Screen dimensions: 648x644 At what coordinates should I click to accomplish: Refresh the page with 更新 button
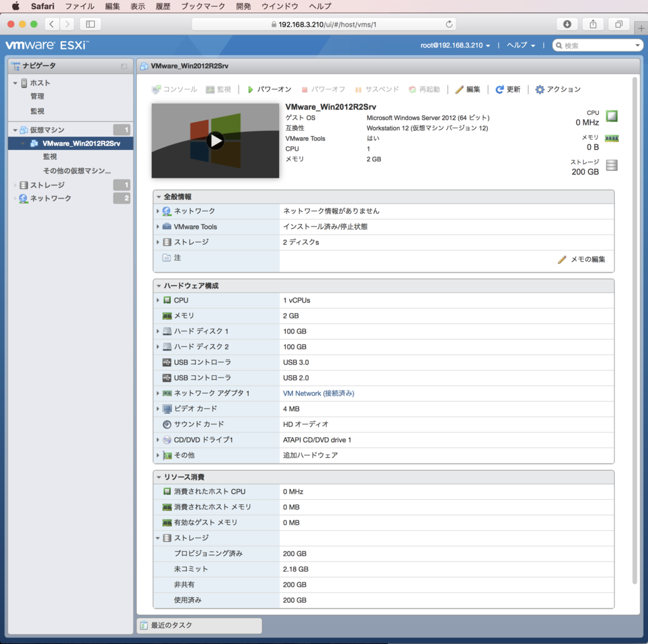(508, 89)
